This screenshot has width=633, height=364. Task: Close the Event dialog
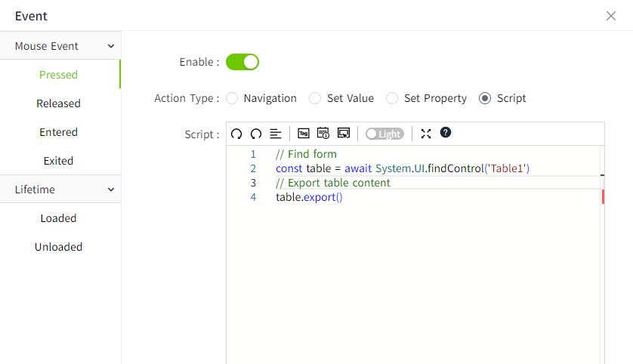611,16
